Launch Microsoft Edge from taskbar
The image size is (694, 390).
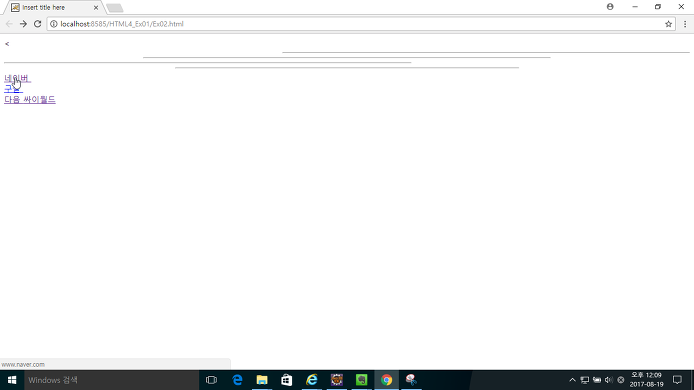tap(237, 380)
